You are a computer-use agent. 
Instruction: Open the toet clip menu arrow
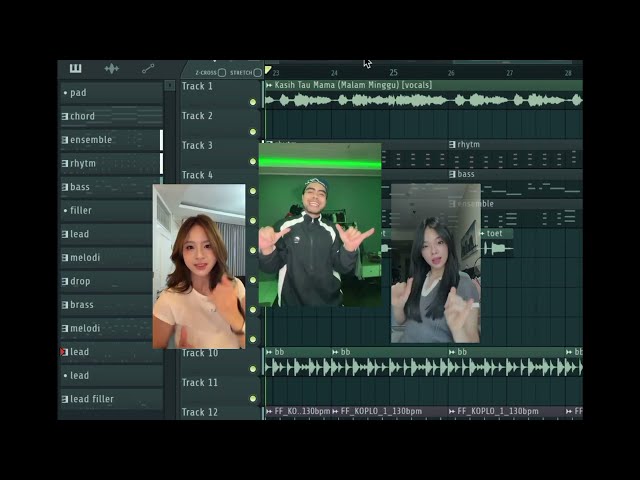click(482, 233)
